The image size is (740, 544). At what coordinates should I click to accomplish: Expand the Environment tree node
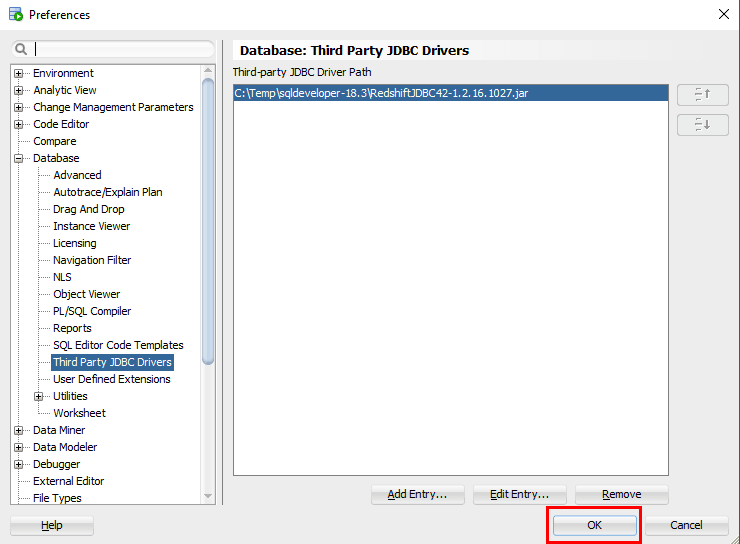click(x=19, y=73)
